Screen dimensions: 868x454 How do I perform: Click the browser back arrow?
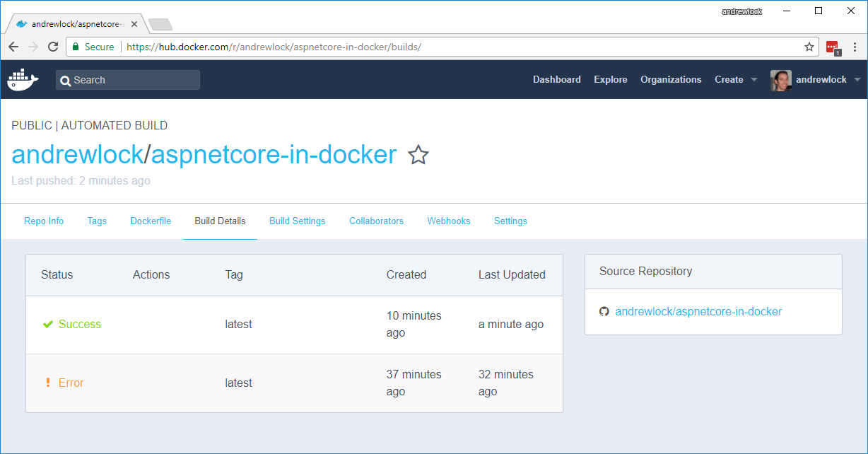pyautogui.click(x=13, y=47)
